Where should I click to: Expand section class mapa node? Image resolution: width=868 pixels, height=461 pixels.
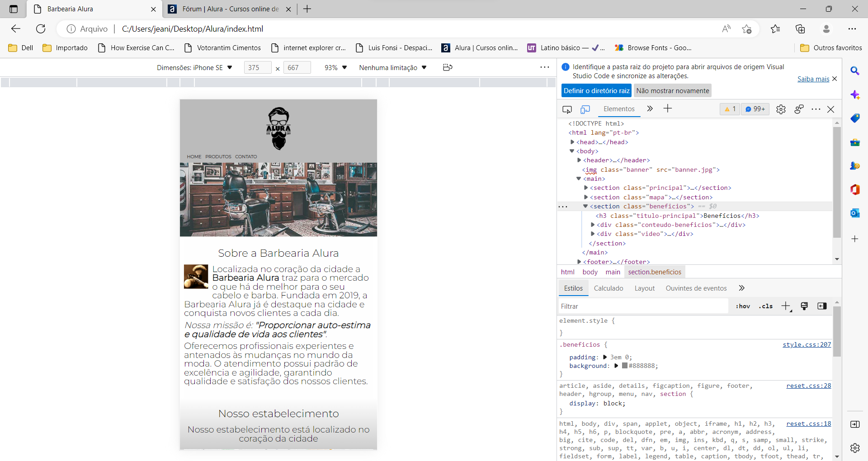(586, 197)
